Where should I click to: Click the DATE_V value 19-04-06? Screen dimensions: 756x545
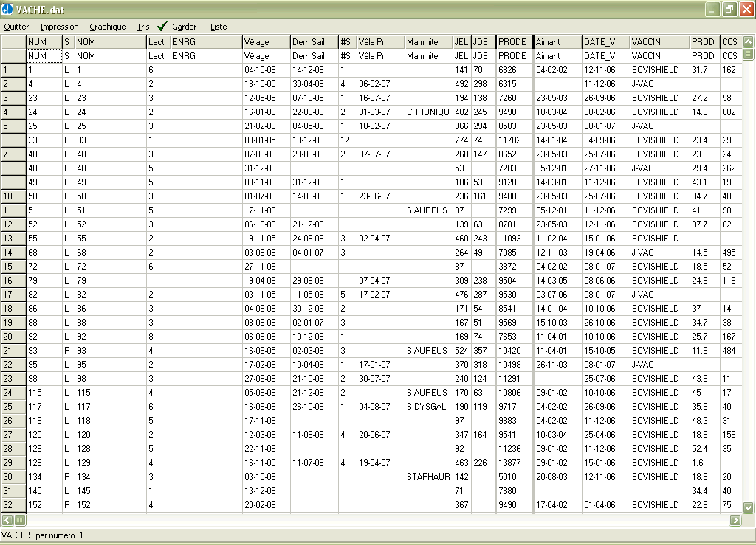605,253
